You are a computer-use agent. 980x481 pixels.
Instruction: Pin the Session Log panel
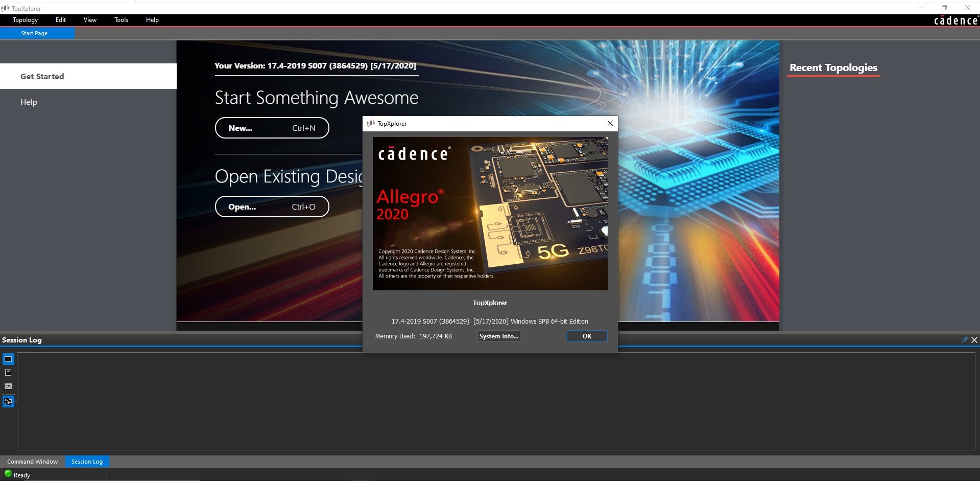tap(964, 340)
